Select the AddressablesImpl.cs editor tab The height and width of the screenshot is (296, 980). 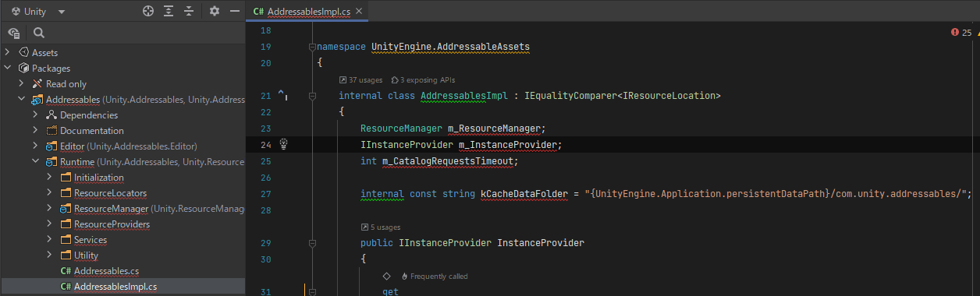[x=308, y=12]
